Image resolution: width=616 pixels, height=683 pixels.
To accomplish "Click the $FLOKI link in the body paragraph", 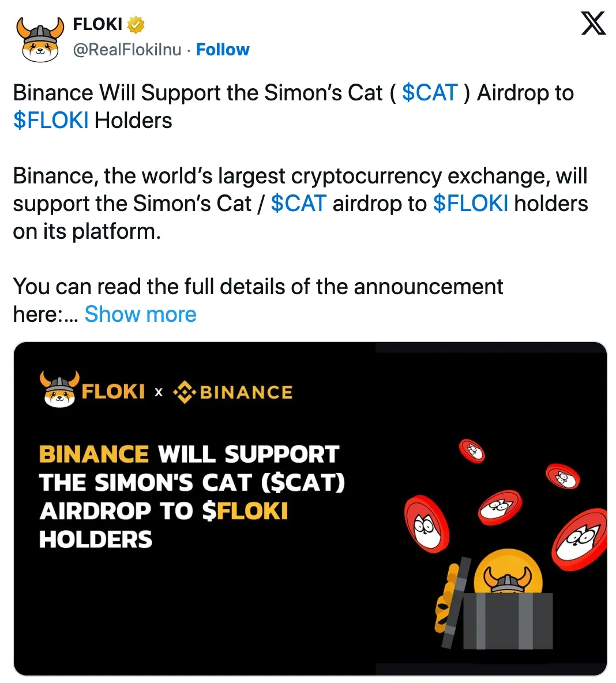I will (x=470, y=203).
